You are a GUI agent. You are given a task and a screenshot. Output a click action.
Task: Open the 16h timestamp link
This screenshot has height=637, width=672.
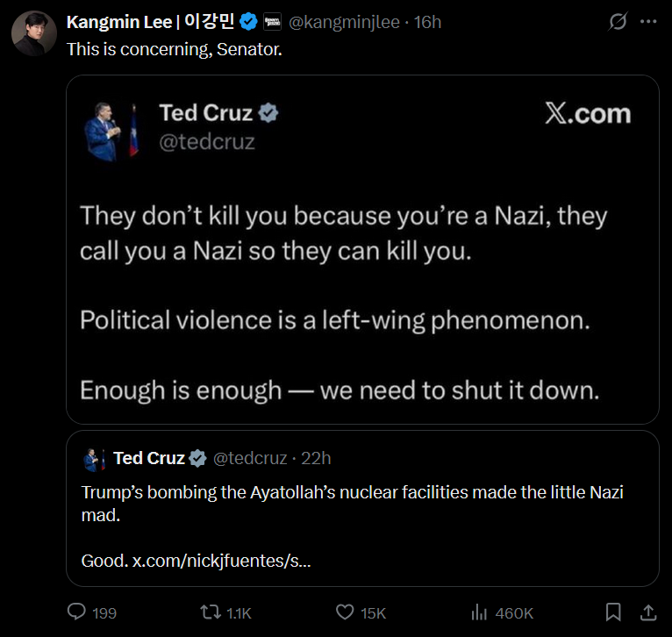point(427,22)
